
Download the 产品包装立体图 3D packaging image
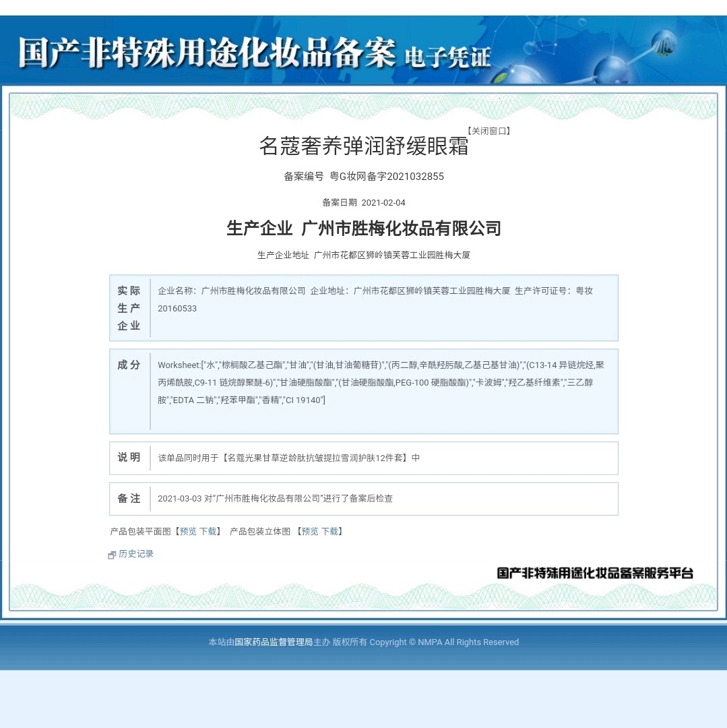(329, 531)
